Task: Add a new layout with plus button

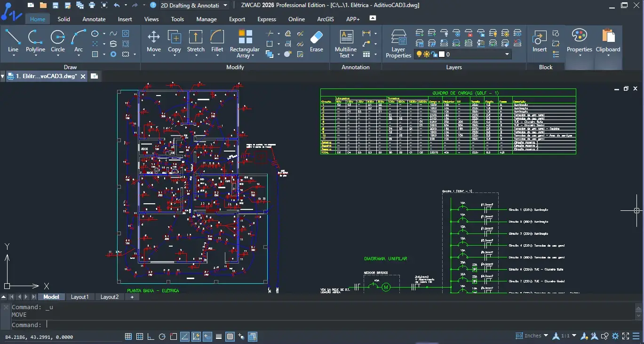Action: [x=132, y=297]
